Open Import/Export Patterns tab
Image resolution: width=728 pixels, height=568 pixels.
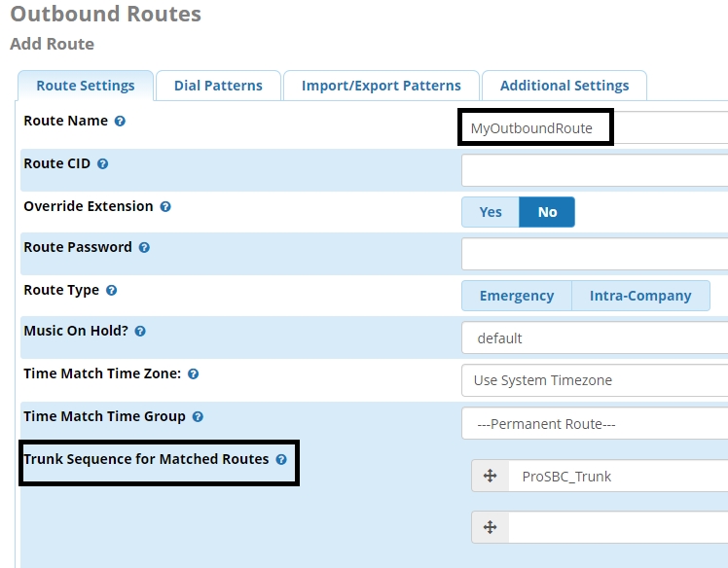[x=381, y=86]
